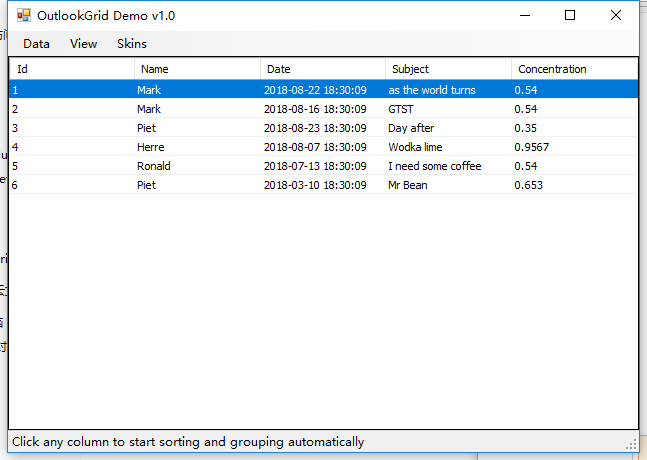Screen dimensions: 647x460
Task: Click subject 'Wodka lime'
Action: (449, 146)
